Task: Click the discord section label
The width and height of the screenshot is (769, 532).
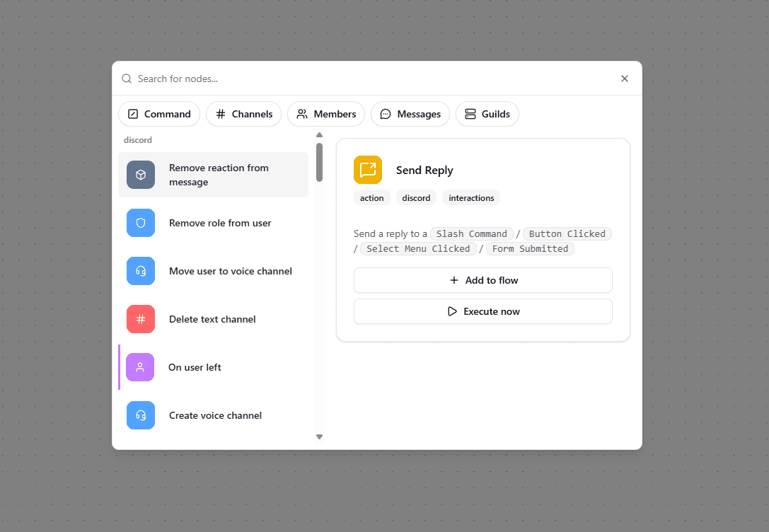Action: 138,140
